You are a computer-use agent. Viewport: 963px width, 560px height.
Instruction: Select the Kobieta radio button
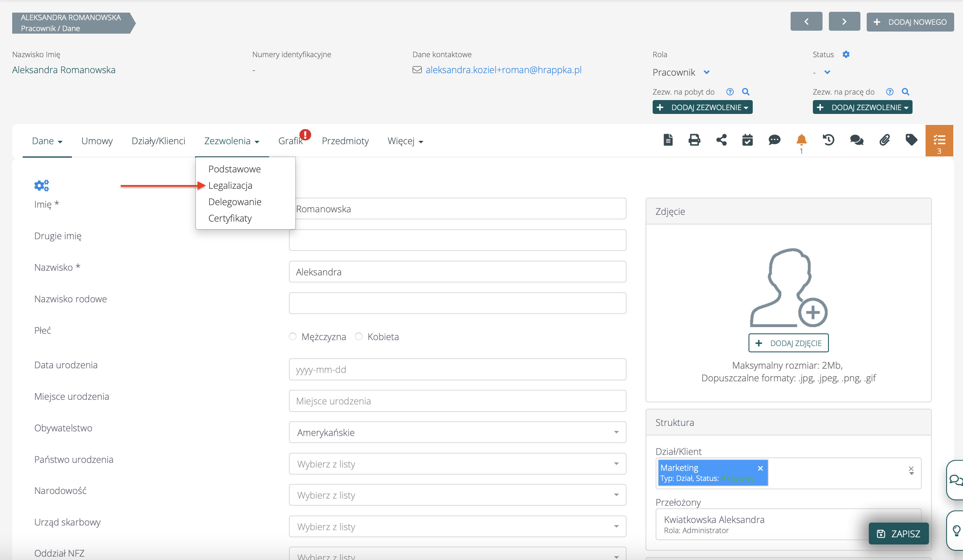tap(359, 336)
